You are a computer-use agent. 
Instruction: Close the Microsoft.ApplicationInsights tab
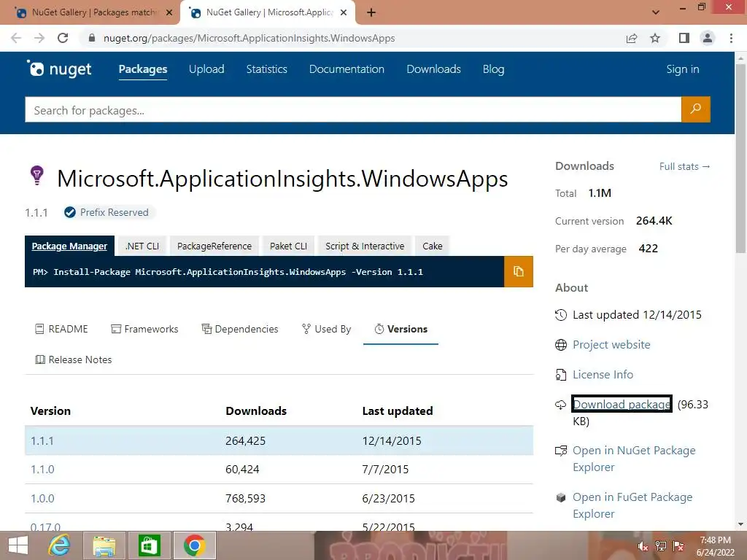[344, 12]
